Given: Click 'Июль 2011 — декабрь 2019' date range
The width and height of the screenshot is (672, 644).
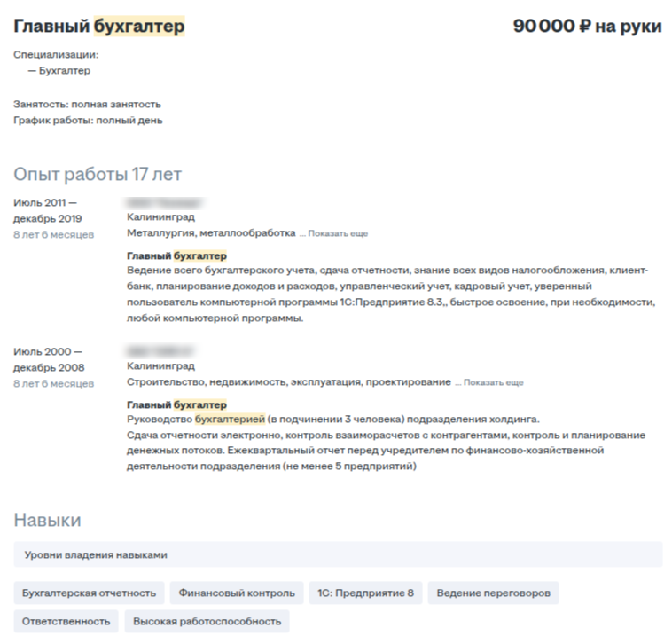Looking at the screenshot, I should (48, 210).
